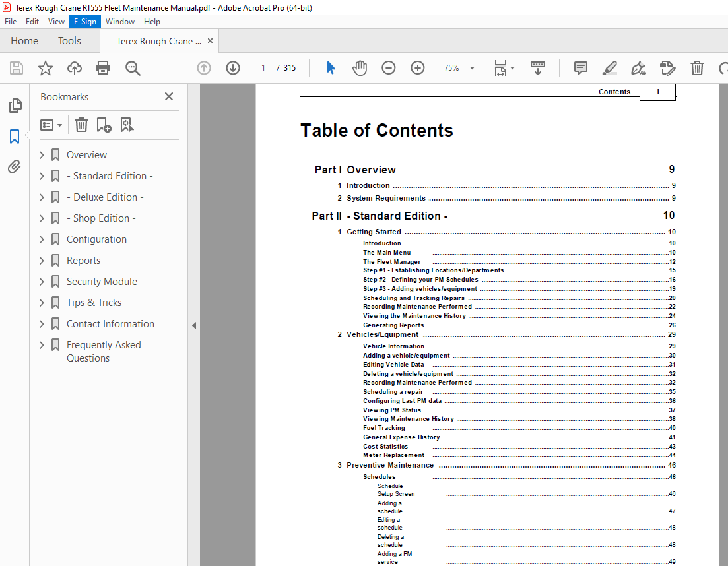Jump to Reports bookmark
The height and width of the screenshot is (566, 728).
[83, 261]
